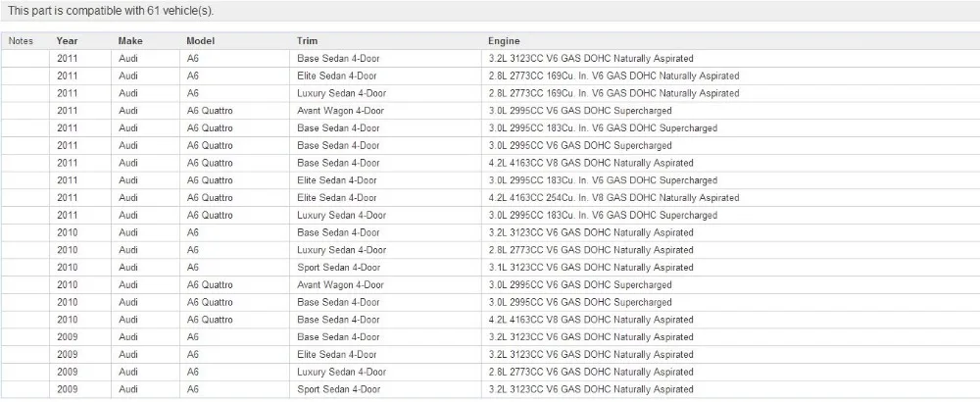
Task: Click the 3.1L 3123CC V6 engine cell
Action: pos(591,268)
